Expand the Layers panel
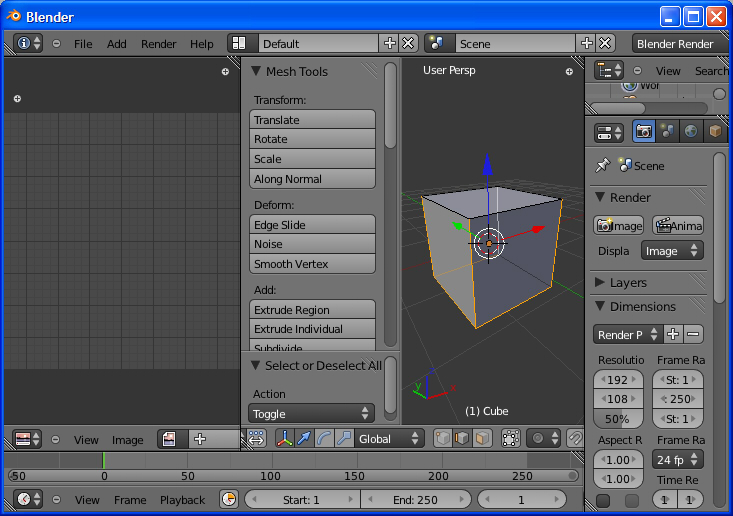 (x=628, y=282)
